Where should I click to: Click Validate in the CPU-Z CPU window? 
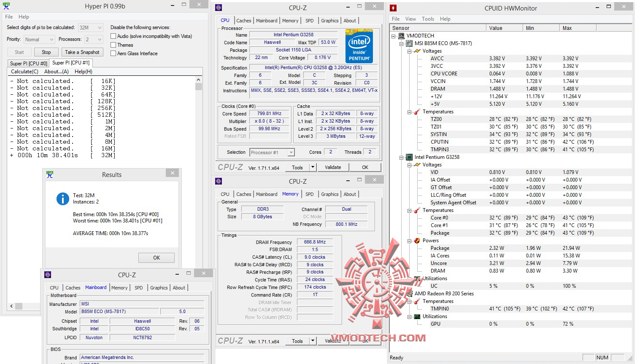[333, 167]
